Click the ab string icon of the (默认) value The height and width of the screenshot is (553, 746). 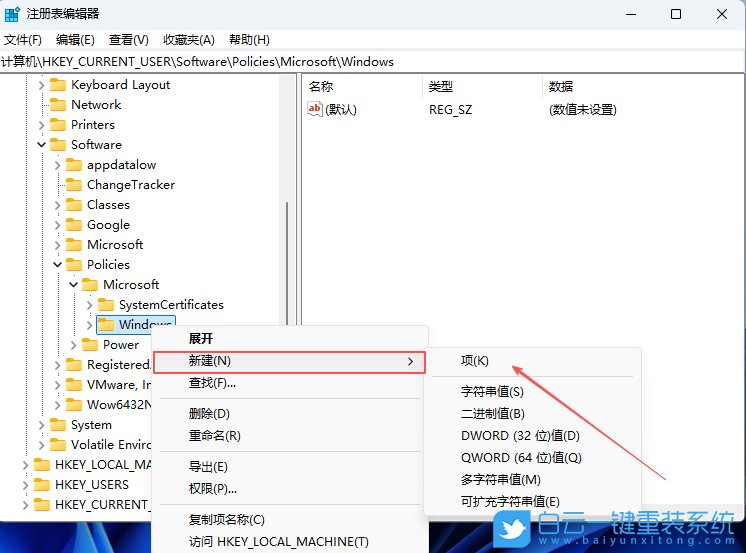click(x=314, y=109)
